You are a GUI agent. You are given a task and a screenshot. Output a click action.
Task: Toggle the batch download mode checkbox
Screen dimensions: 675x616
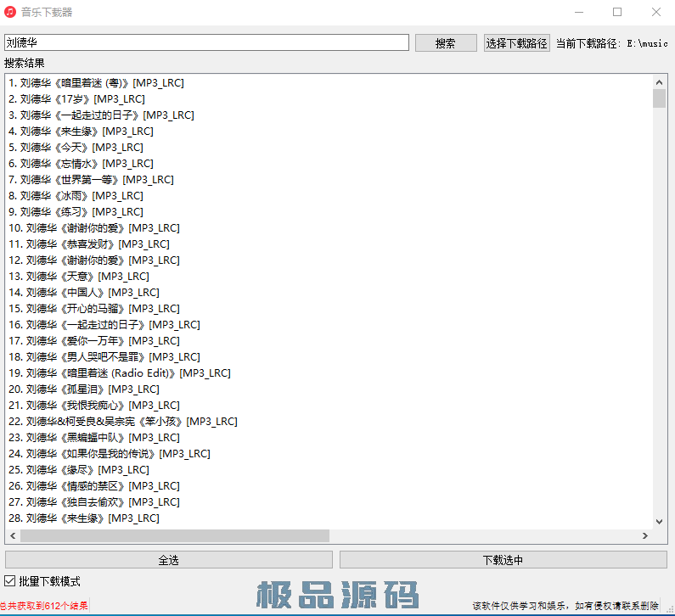(x=10, y=581)
